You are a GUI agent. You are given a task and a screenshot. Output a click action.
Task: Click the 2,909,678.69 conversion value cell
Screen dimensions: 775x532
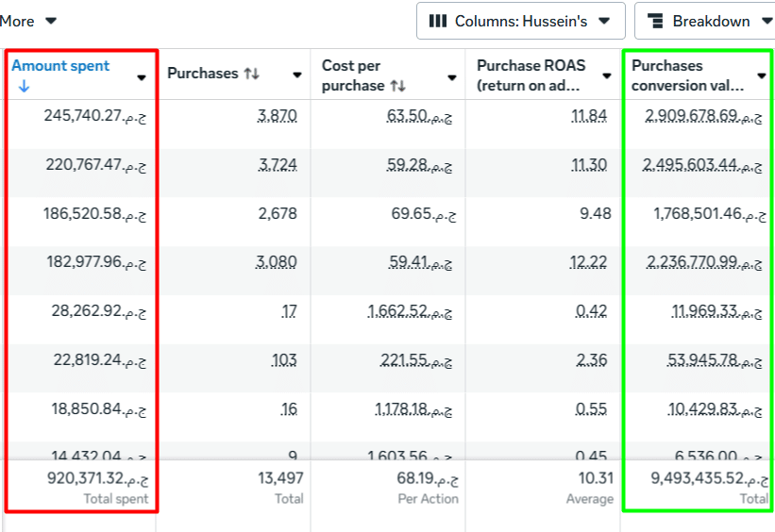(697, 116)
